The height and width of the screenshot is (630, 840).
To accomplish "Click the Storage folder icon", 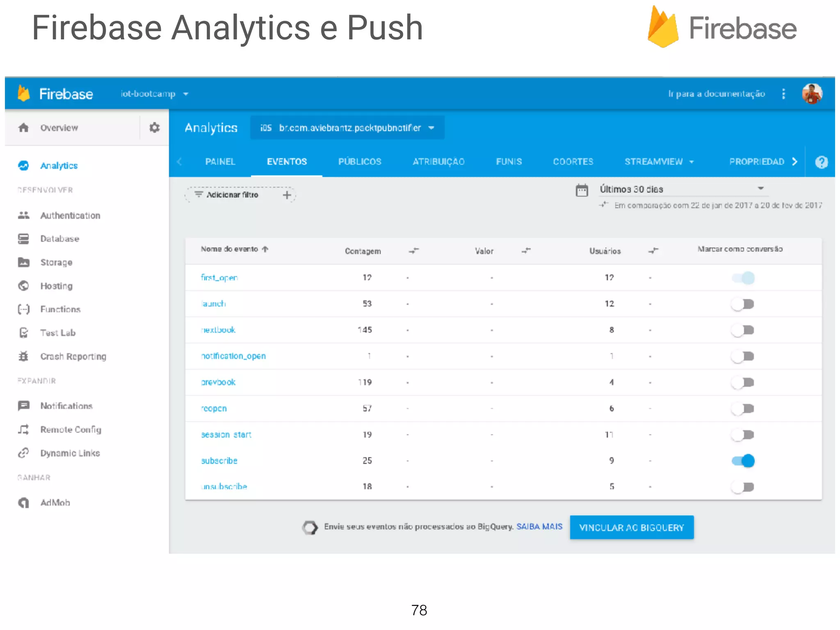I will pos(24,262).
